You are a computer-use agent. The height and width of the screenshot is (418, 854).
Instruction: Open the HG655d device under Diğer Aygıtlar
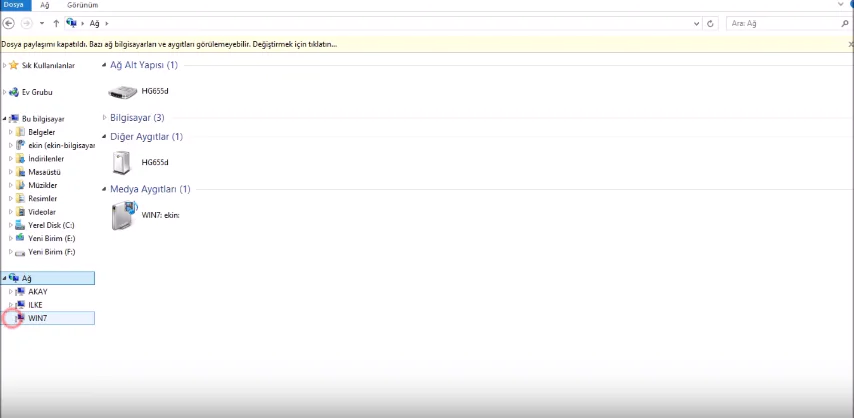coord(141,162)
